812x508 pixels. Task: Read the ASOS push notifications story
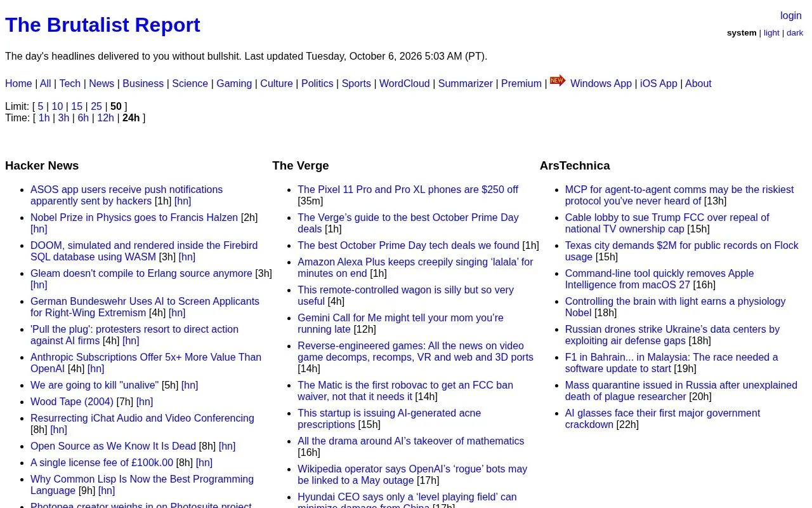click(126, 196)
